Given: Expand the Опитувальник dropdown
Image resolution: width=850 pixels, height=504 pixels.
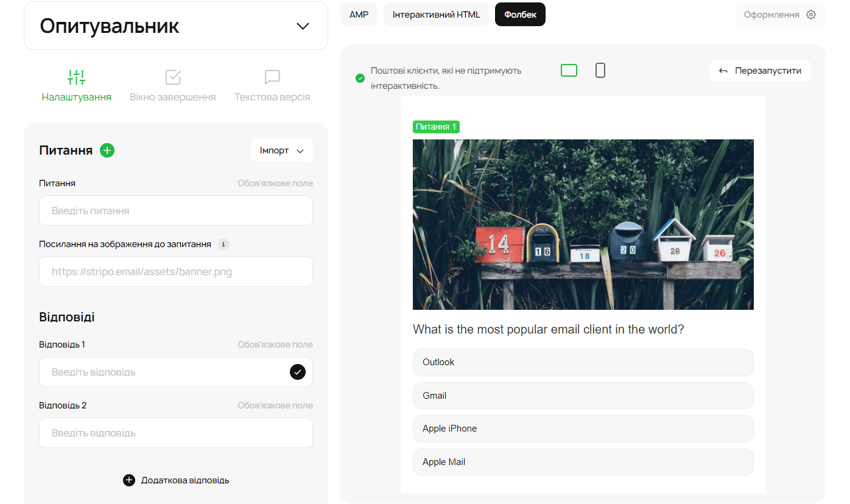Looking at the screenshot, I should click(303, 26).
